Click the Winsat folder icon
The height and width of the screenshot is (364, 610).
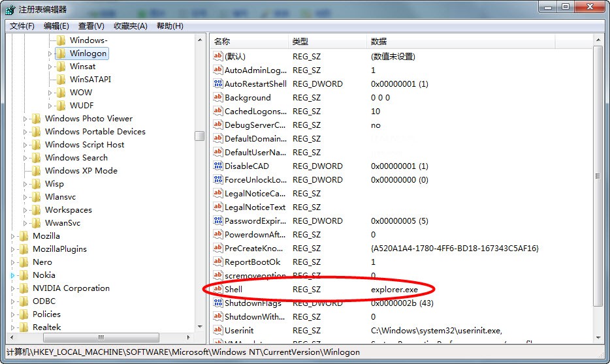(61, 67)
